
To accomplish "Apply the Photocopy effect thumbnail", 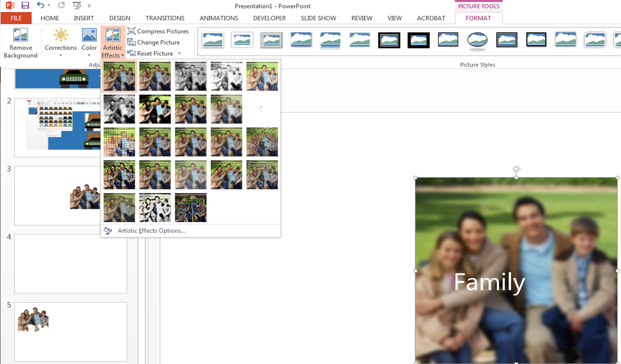I will coord(155,208).
